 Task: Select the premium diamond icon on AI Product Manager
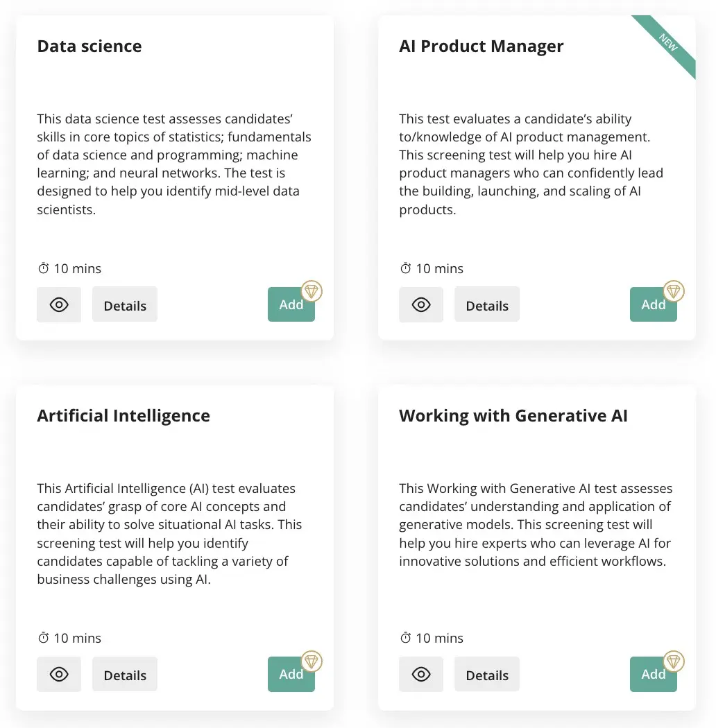[x=673, y=291]
